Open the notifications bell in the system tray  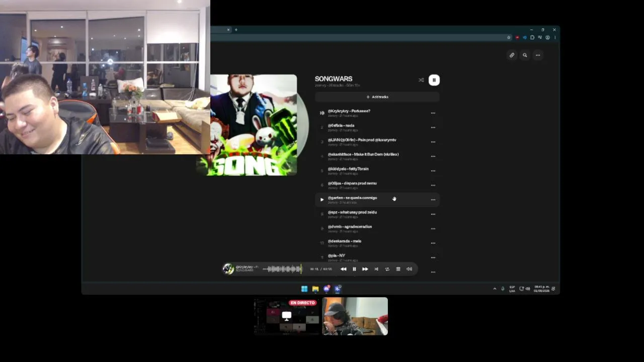[553, 289]
